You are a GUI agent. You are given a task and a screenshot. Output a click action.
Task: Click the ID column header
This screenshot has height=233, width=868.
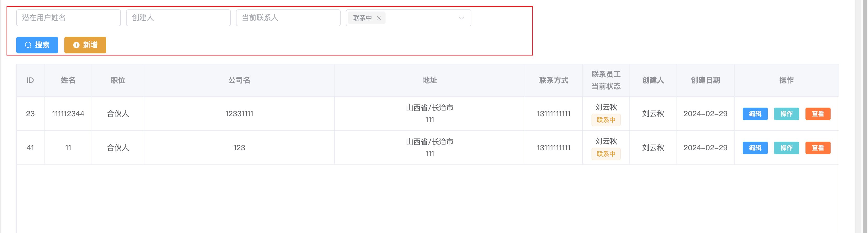tap(30, 80)
